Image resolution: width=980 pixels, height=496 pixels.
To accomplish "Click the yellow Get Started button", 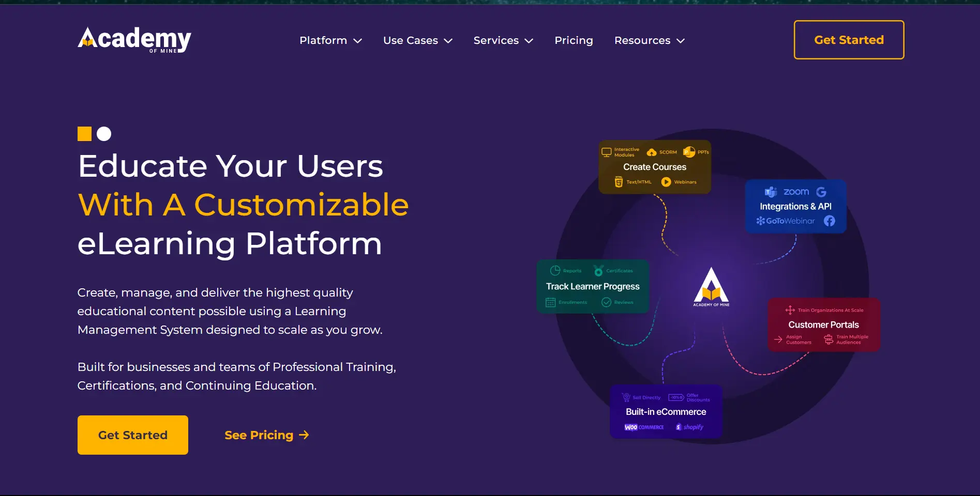I will tap(132, 435).
